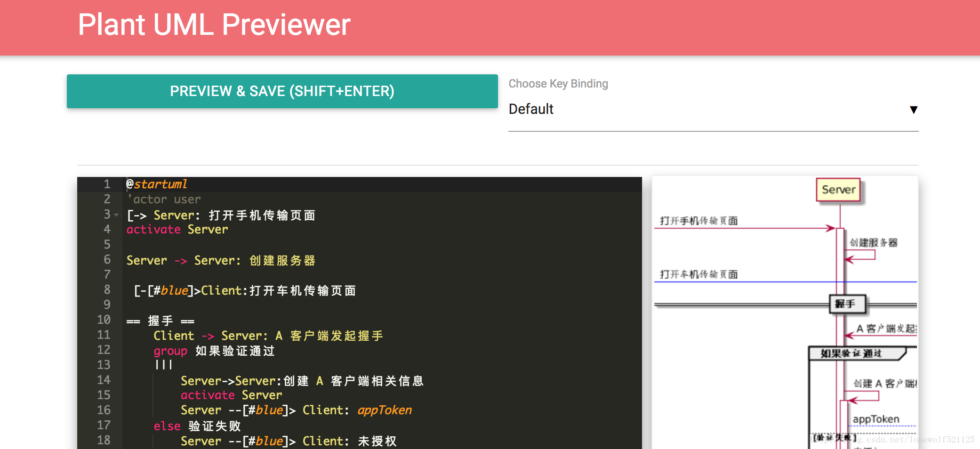This screenshot has height=449, width=980.
Task: Click line number 10 in gutter
Action: [104, 320]
